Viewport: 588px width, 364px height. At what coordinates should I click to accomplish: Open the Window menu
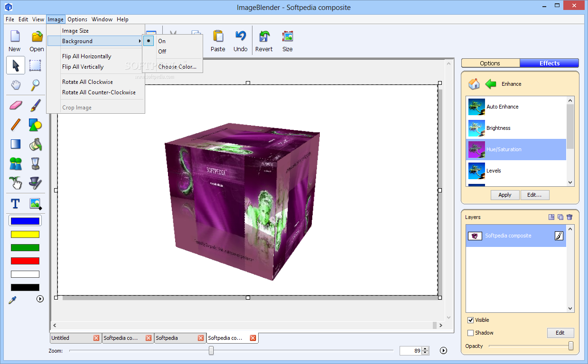pos(102,19)
